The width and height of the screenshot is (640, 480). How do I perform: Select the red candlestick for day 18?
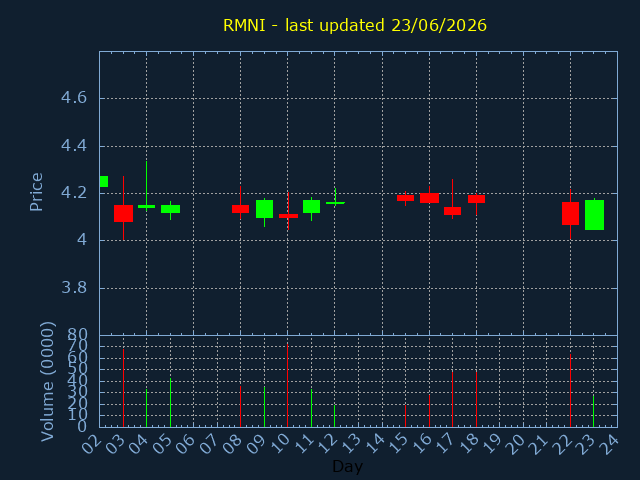tap(476, 199)
